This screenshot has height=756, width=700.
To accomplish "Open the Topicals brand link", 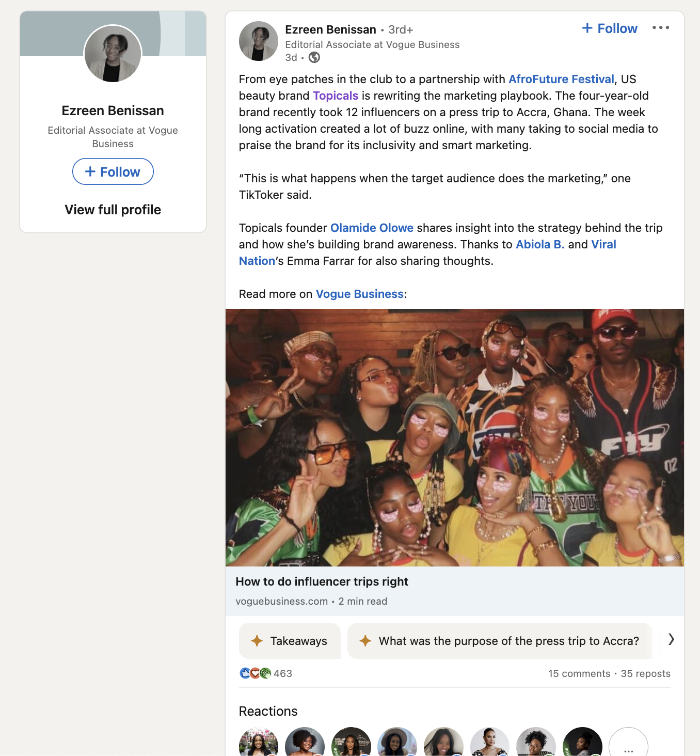I will coord(336,96).
